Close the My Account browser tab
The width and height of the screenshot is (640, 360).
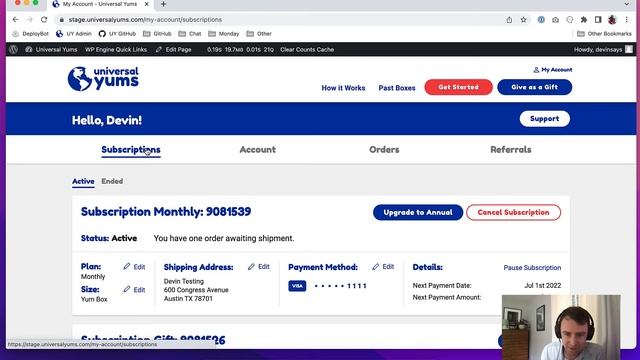147,4
